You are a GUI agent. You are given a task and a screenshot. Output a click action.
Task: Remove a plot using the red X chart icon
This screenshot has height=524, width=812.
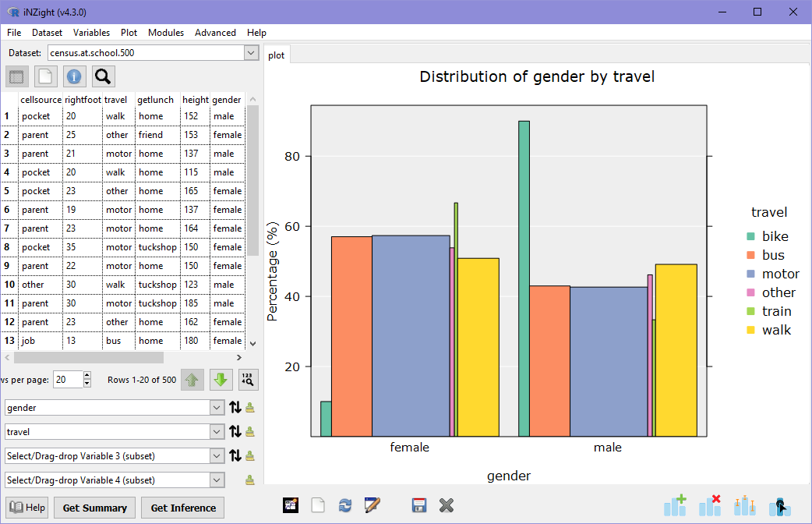(x=710, y=505)
